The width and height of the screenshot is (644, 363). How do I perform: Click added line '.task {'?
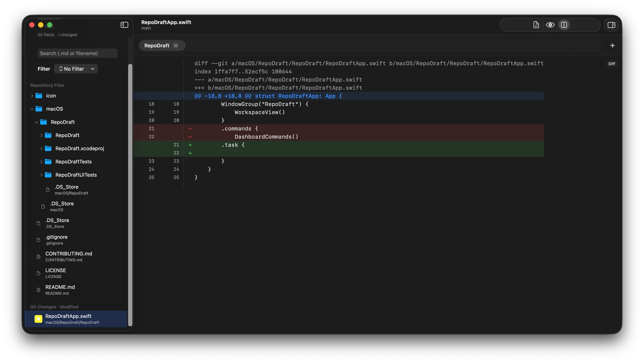click(339, 145)
